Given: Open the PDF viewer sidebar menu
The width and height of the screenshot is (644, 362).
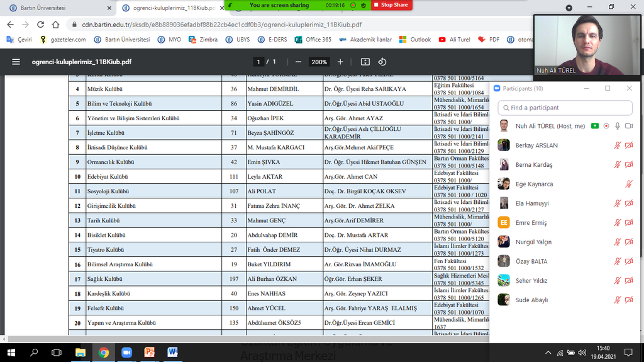Looking at the screenshot, I should (x=16, y=62).
